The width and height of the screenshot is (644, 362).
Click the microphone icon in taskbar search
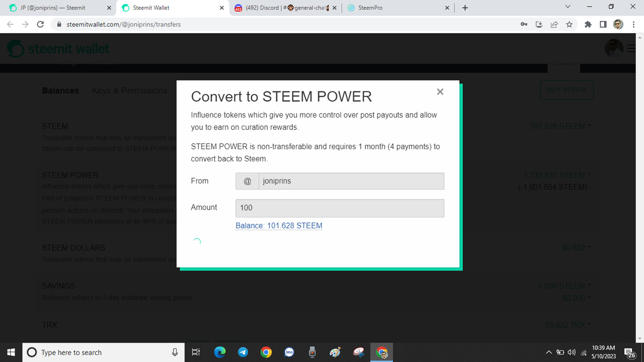(x=175, y=352)
